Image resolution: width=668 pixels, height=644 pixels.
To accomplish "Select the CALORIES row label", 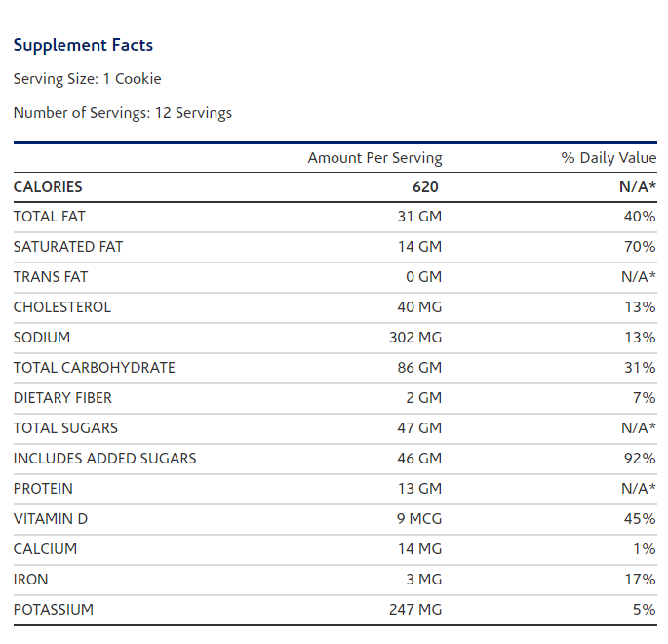I will (48, 186).
